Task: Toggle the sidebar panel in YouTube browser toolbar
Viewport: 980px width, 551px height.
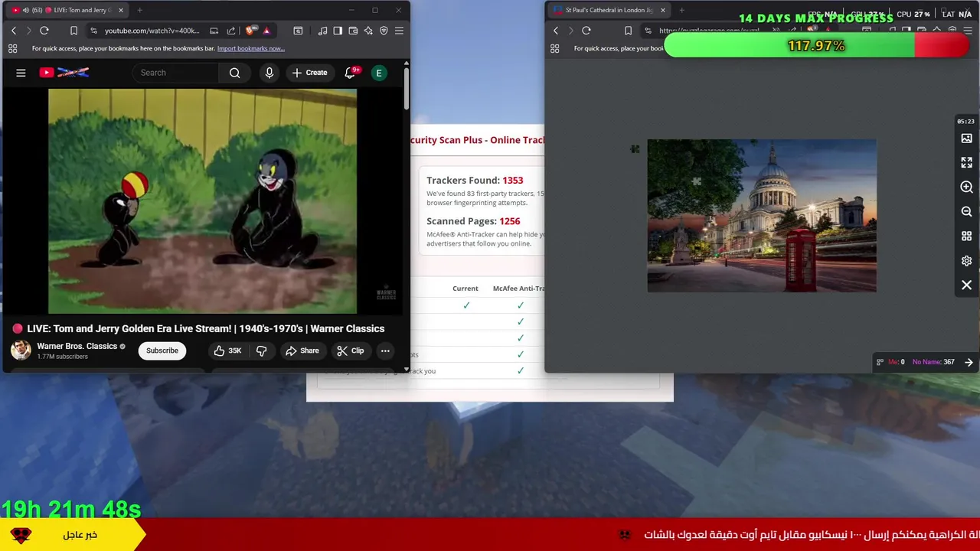Action: (338, 31)
